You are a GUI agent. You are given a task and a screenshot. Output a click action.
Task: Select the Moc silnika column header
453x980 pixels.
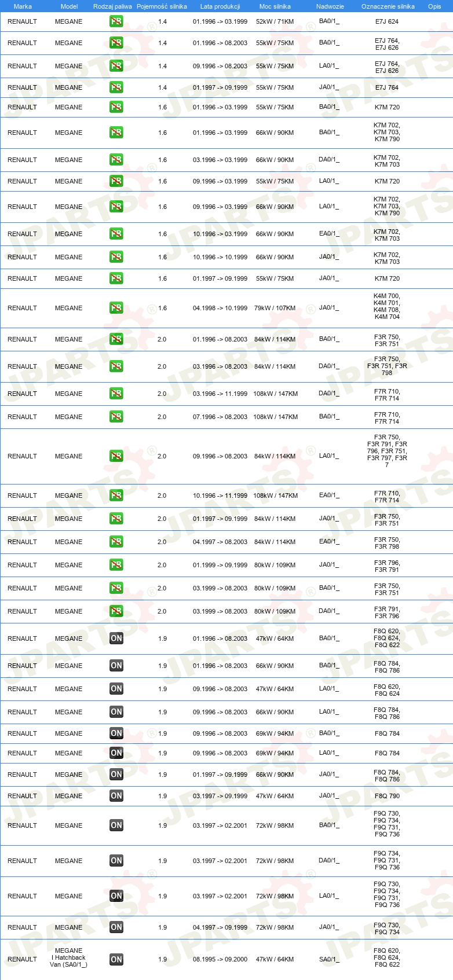pyautogui.click(x=275, y=6)
